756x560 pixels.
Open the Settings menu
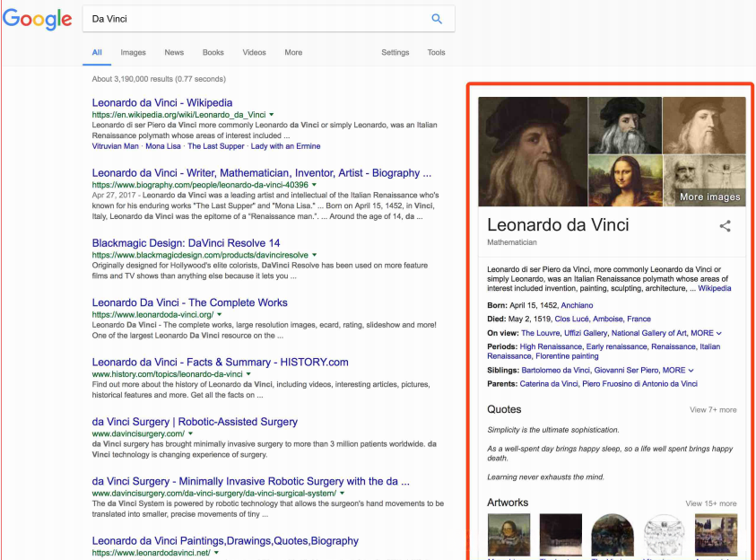click(395, 53)
